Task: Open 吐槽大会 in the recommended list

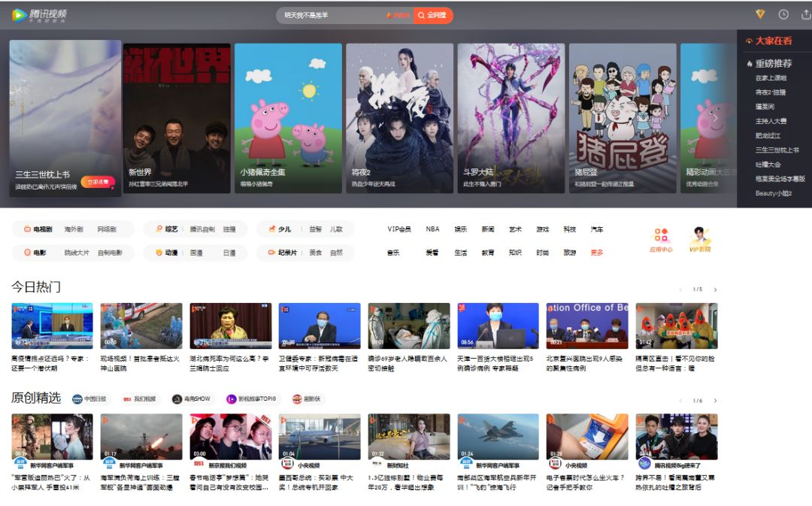Action: 768,164
